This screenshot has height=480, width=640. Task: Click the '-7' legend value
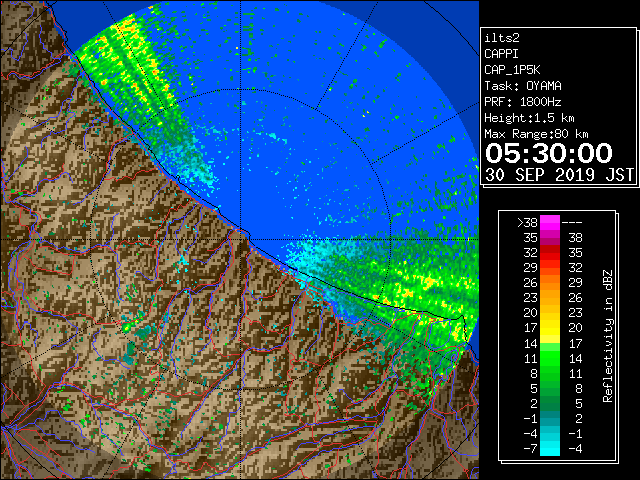tap(530, 449)
